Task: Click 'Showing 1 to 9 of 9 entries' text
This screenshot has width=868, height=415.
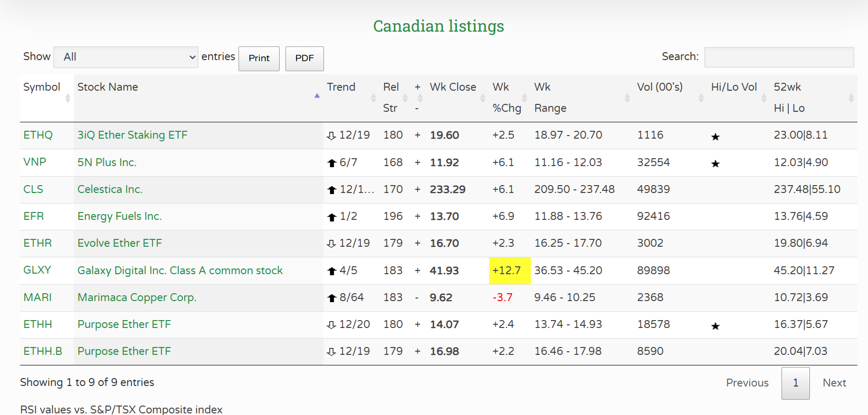Action: coord(87,382)
